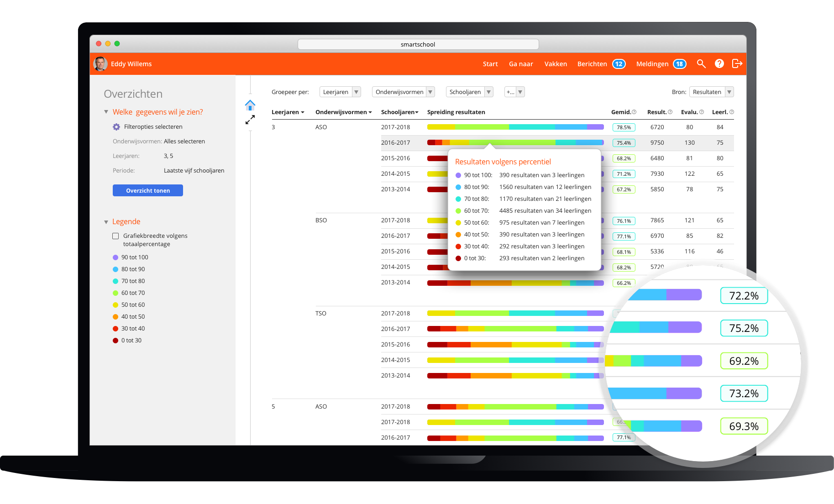This screenshot has width=834, height=504.
Task: Click the 30 tot 40 legend swatch
Action: pos(115,329)
